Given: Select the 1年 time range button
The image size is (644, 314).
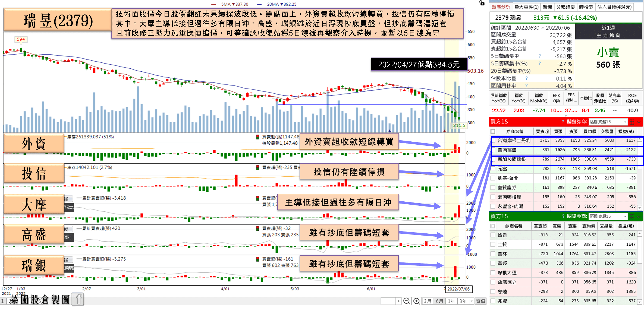Looking at the screenshot, I should click(x=451, y=301).
